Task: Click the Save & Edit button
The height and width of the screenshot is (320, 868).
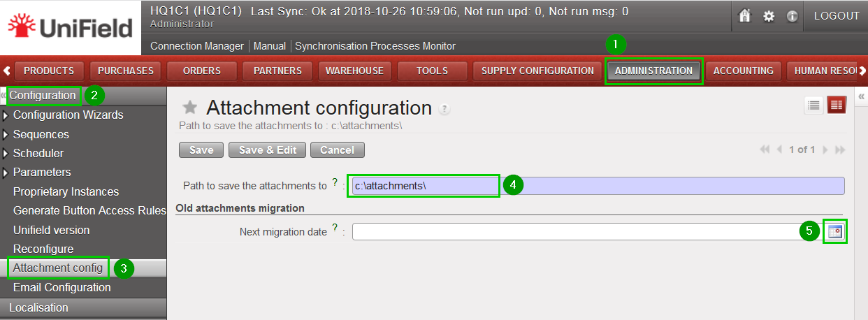Action: 267,150
